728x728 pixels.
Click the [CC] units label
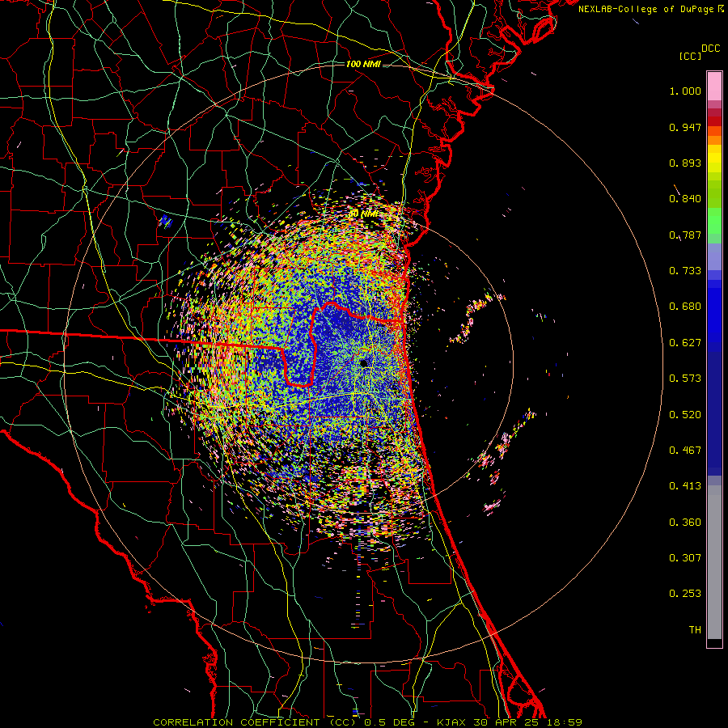point(690,56)
